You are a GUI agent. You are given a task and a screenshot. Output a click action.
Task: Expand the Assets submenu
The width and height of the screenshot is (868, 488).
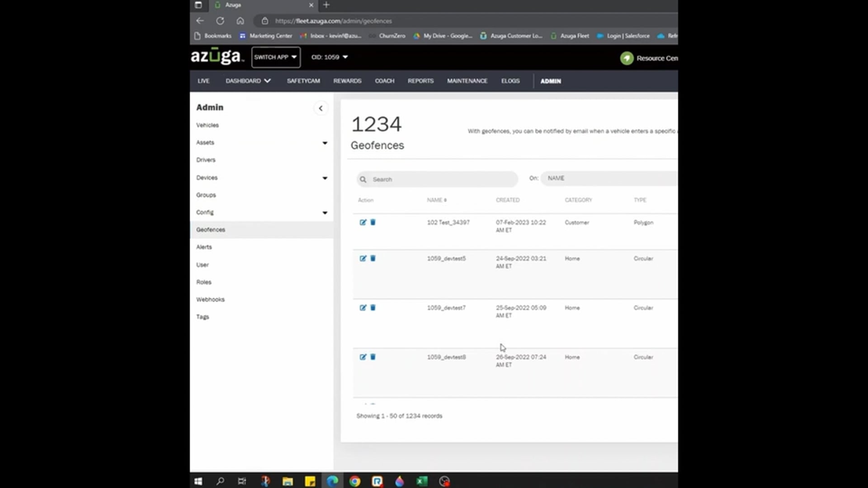pyautogui.click(x=325, y=143)
